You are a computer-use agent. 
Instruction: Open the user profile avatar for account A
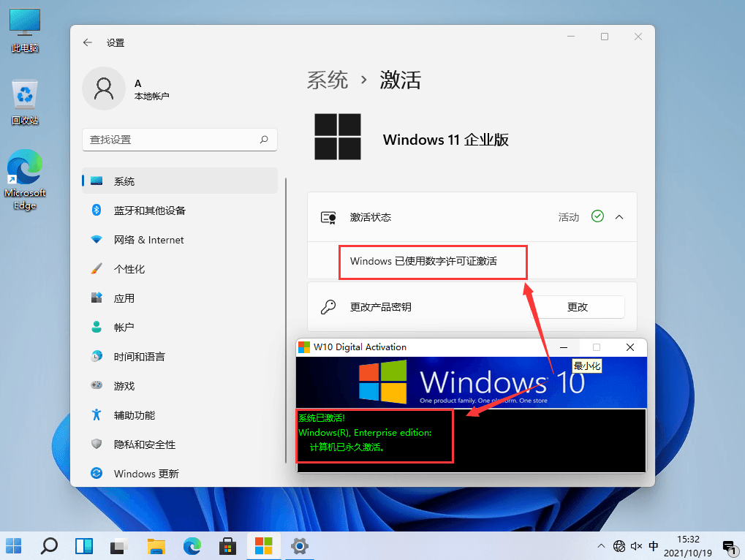click(x=104, y=88)
